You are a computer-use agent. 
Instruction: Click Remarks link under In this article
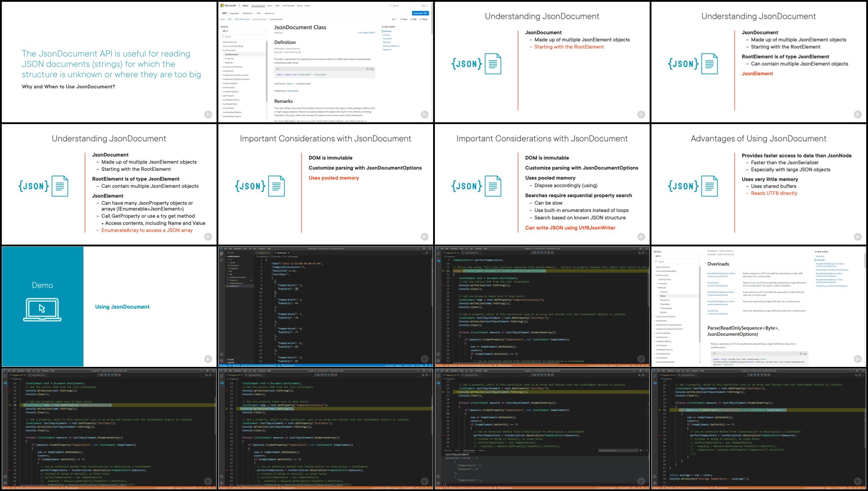[x=387, y=35]
